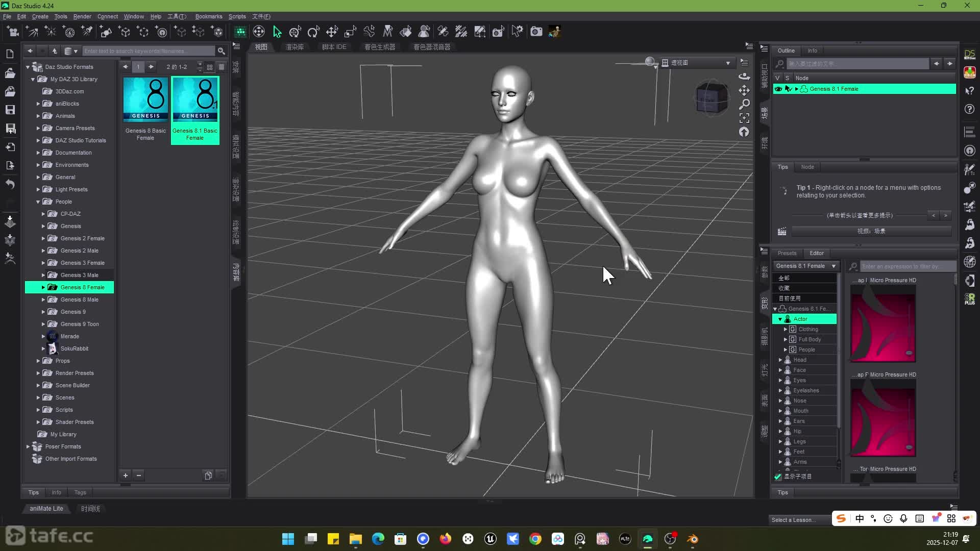Switch to the 渲染库 tab
The height and width of the screenshot is (551, 980).
pos(295,47)
